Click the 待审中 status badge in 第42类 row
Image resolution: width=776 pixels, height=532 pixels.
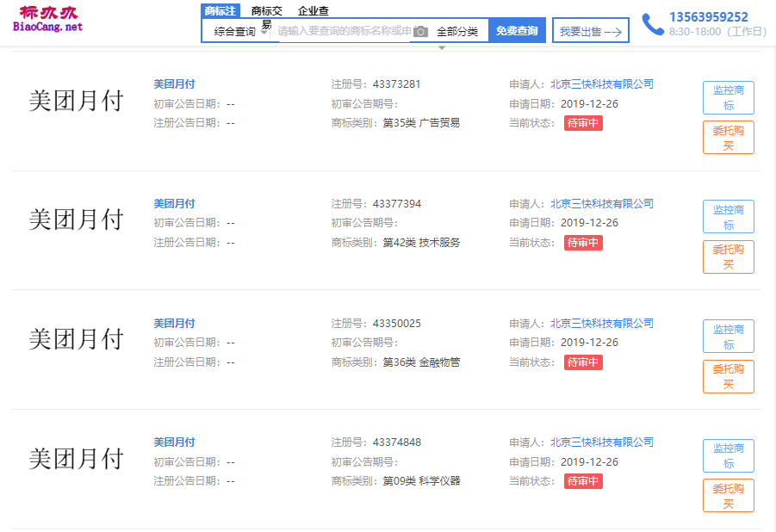click(x=583, y=243)
